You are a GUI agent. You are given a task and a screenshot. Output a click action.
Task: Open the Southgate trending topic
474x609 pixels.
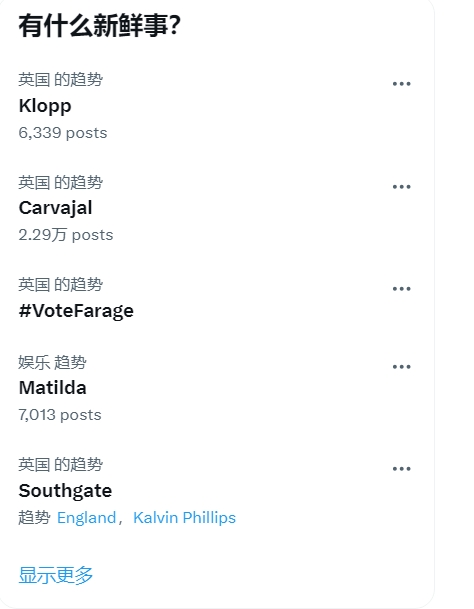65,491
